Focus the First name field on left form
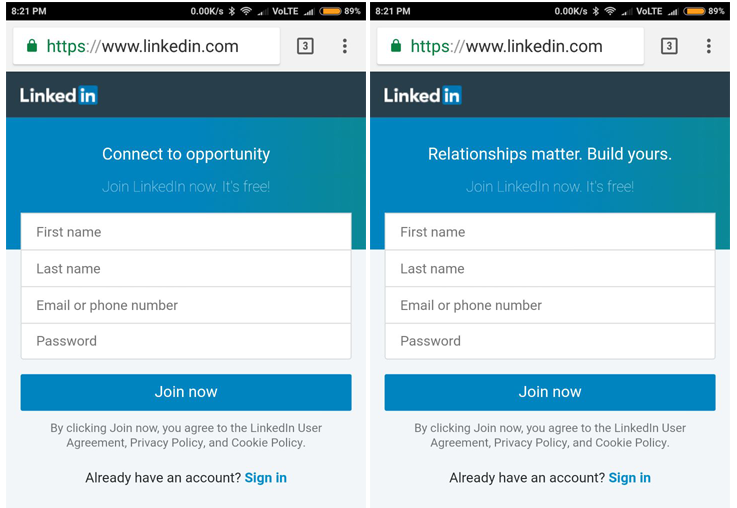 (186, 232)
